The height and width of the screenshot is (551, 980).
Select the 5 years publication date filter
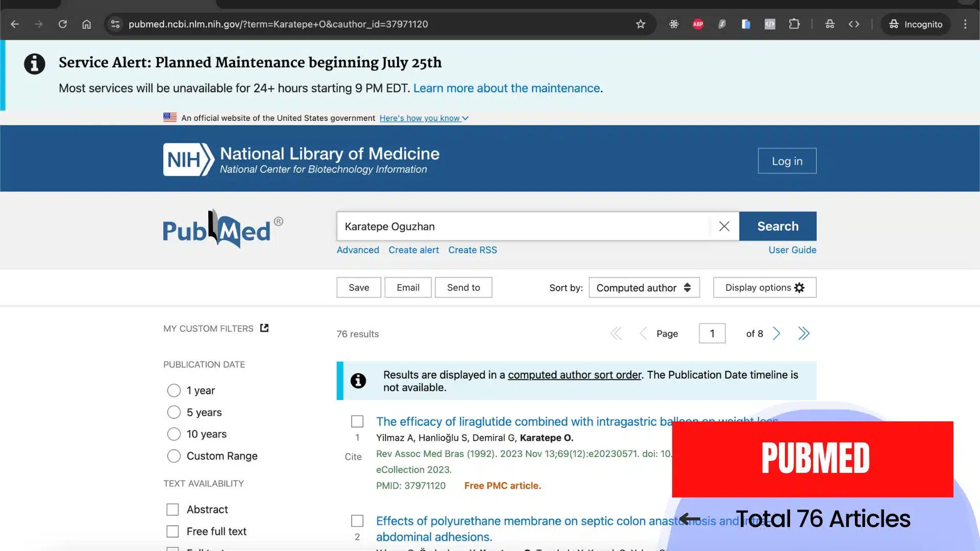174,412
